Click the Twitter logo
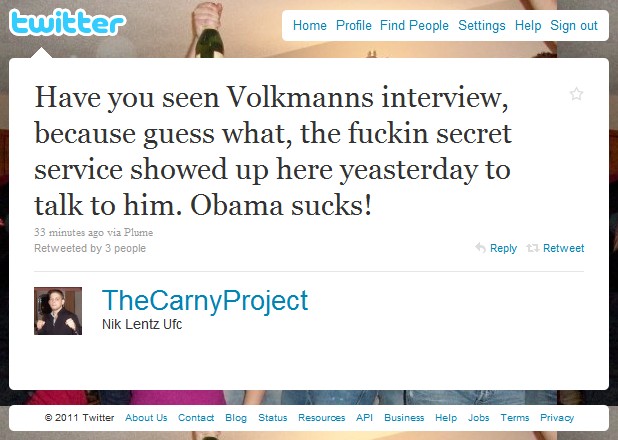The image size is (618, 440). pos(67,22)
